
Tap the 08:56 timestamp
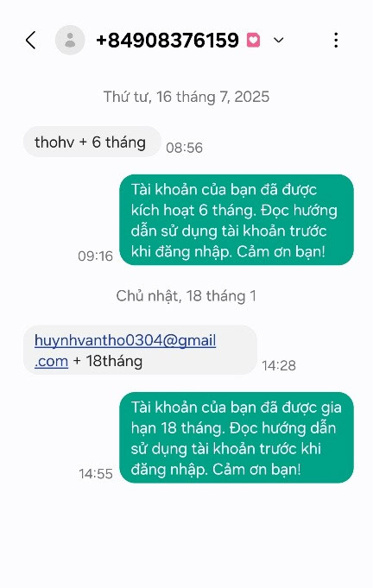coord(185,148)
